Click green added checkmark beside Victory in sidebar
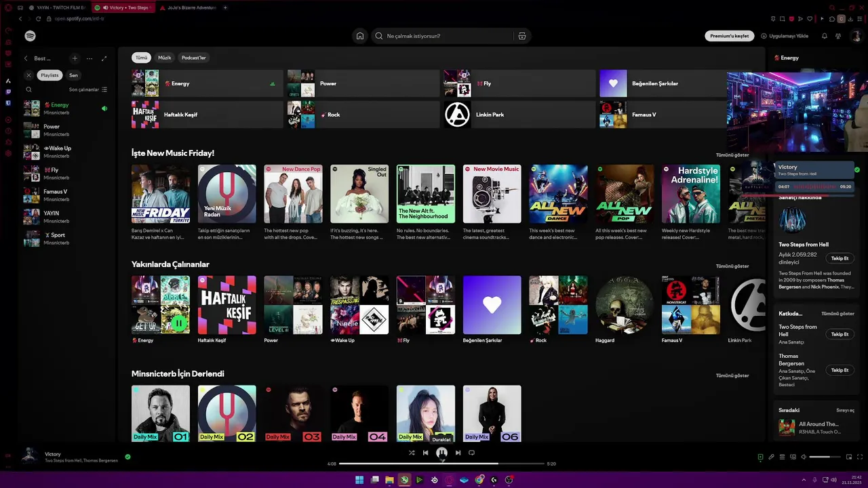This screenshot has height=488, width=868. click(x=857, y=170)
